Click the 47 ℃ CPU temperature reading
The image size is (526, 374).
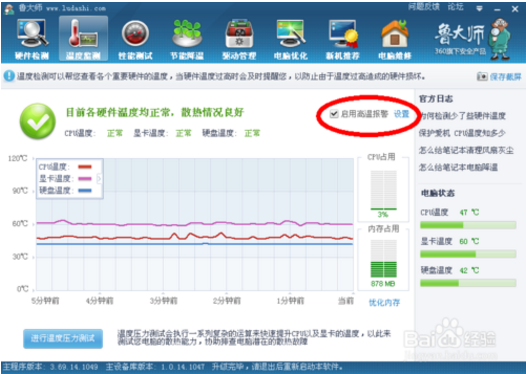point(469,212)
